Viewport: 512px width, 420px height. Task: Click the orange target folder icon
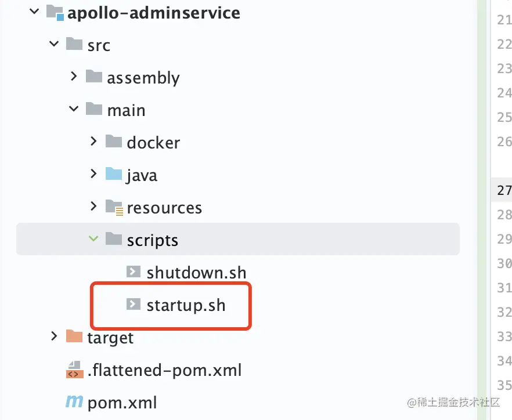(74, 336)
